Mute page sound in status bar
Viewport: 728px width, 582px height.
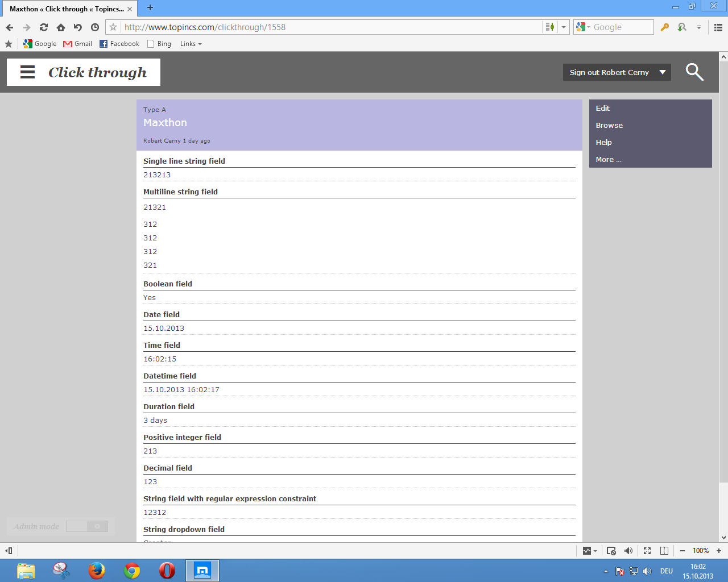(x=628, y=551)
